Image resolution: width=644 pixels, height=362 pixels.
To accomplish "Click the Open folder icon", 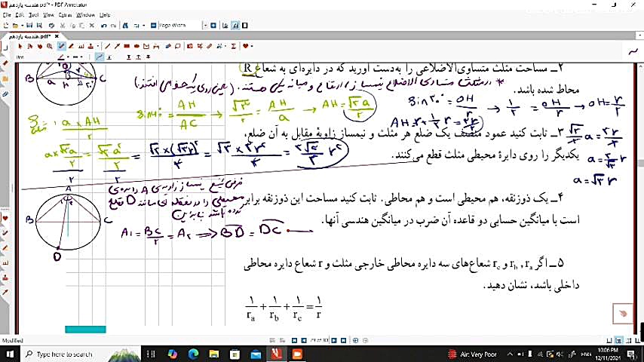I will [16, 26].
